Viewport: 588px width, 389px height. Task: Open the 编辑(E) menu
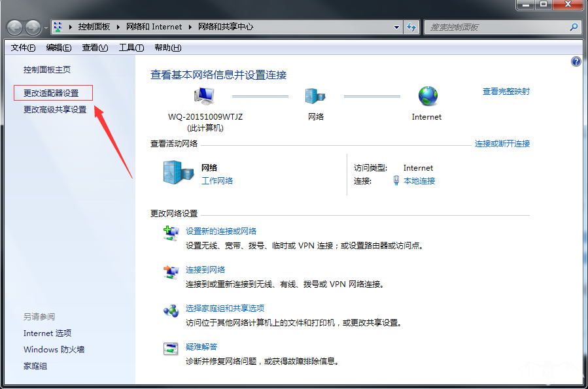(x=59, y=48)
